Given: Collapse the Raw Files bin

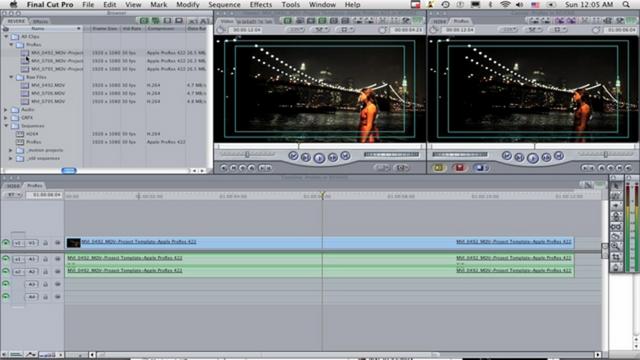Looking at the screenshot, I should (x=11, y=77).
